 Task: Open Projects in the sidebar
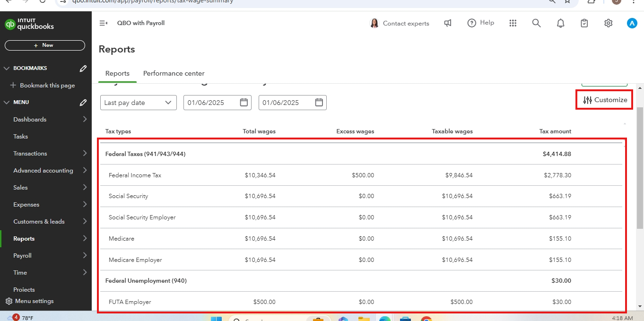pos(24,290)
